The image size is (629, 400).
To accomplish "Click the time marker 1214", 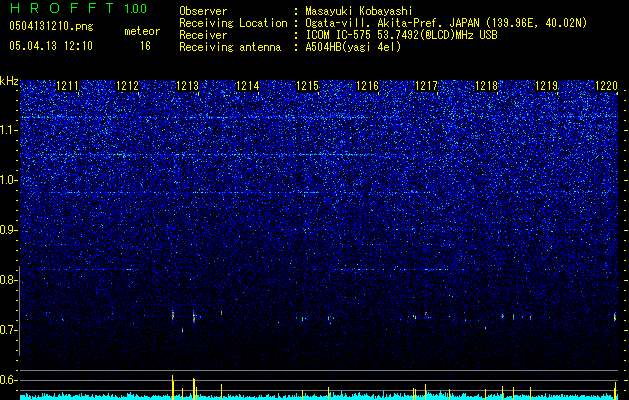I will (x=248, y=85).
